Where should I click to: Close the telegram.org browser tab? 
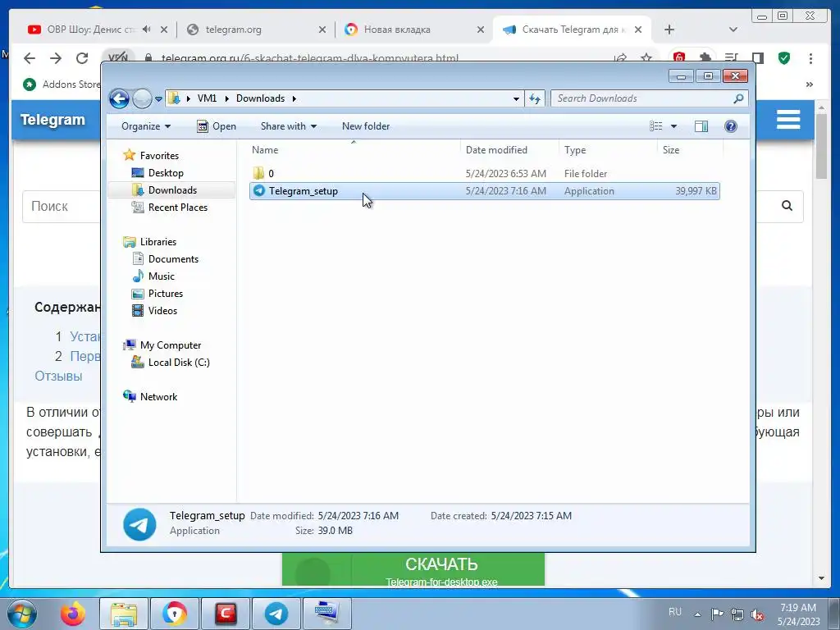[322, 30]
